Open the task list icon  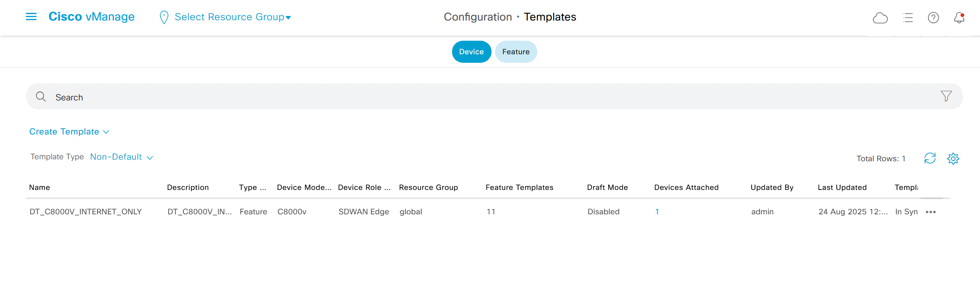click(x=908, y=18)
